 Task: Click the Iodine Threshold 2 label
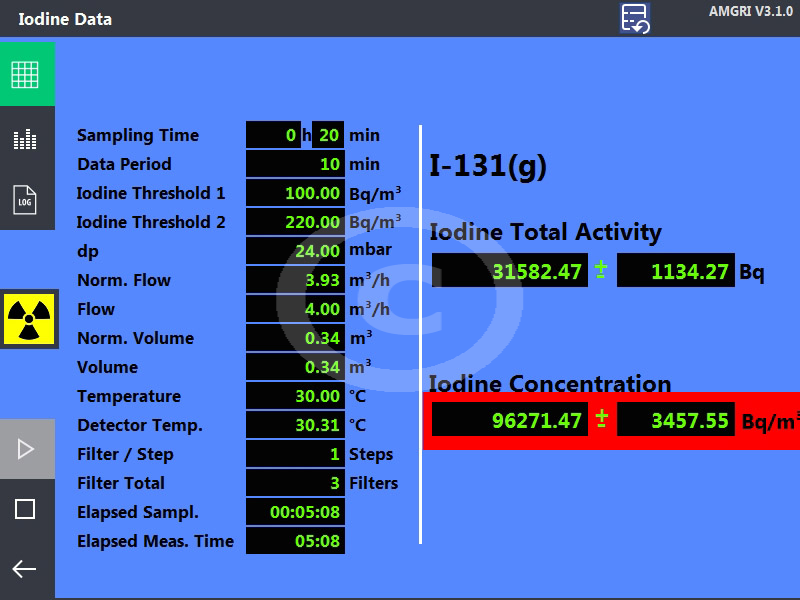click(x=151, y=222)
